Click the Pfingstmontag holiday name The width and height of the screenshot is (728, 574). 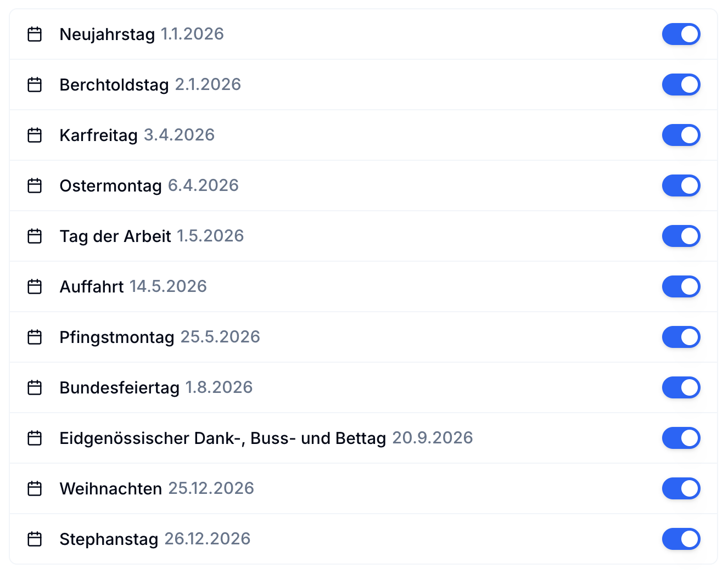[x=117, y=337]
